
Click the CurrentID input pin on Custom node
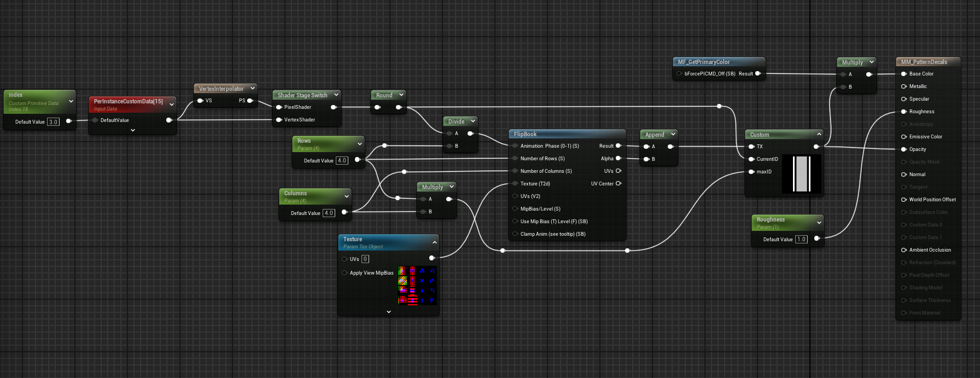(x=751, y=159)
